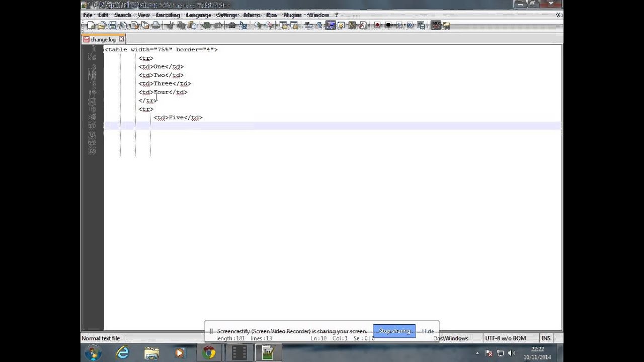Click Hide on the Screencastify bar
Image resolution: width=644 pixels, height=362 pixels.
(x=428, y=331)
